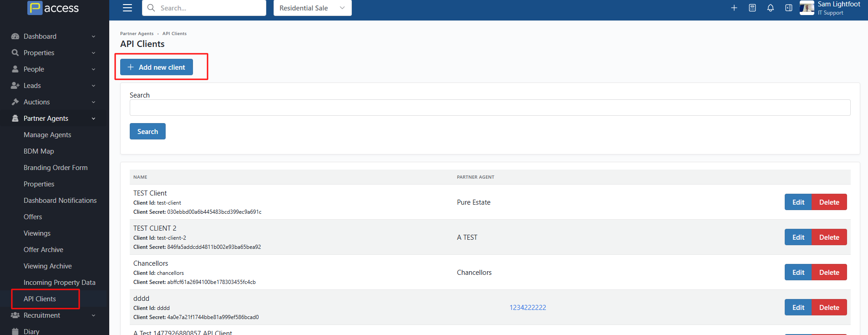
Task: Open Viewing Archive menu item
Action: point(48,266)
